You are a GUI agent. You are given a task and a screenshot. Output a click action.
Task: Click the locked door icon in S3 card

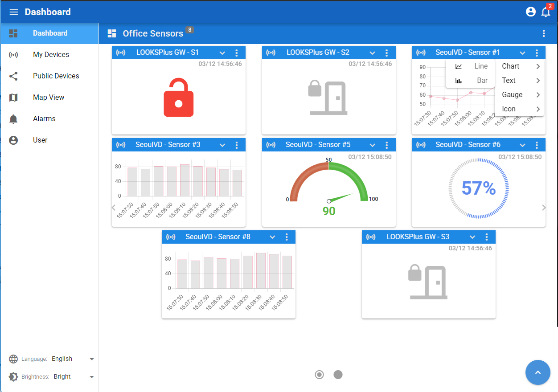(x=428, y=282)
